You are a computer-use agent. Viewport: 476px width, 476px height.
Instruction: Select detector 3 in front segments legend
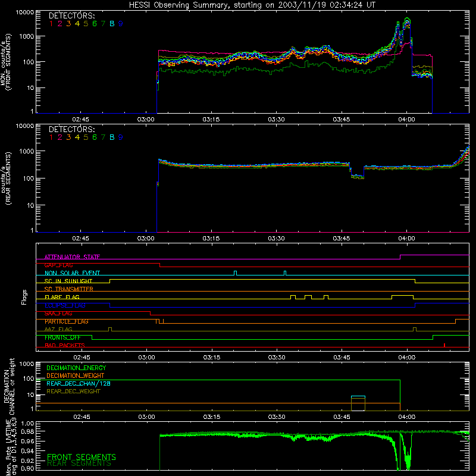pos(68,24)
